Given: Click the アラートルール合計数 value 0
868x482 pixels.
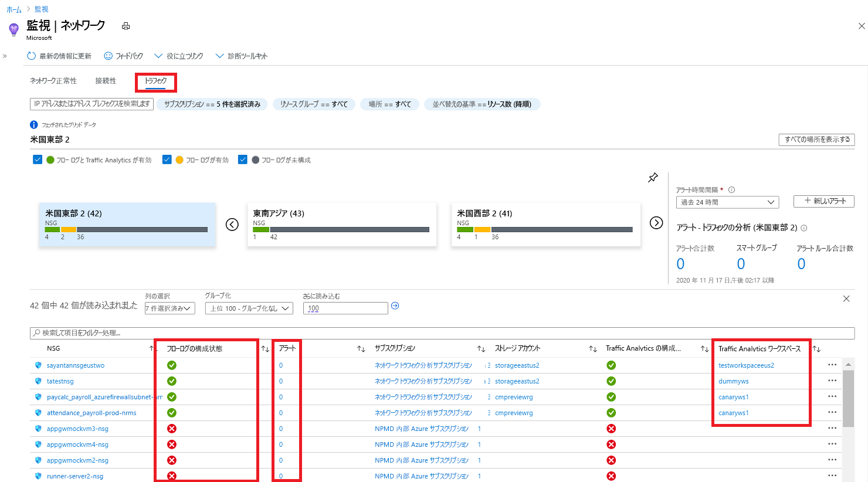Looking at the screenshot, I should coord(801,264).
